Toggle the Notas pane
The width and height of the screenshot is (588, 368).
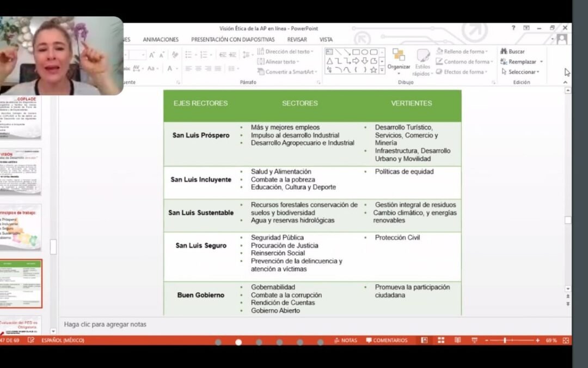(x=345, y=340)
